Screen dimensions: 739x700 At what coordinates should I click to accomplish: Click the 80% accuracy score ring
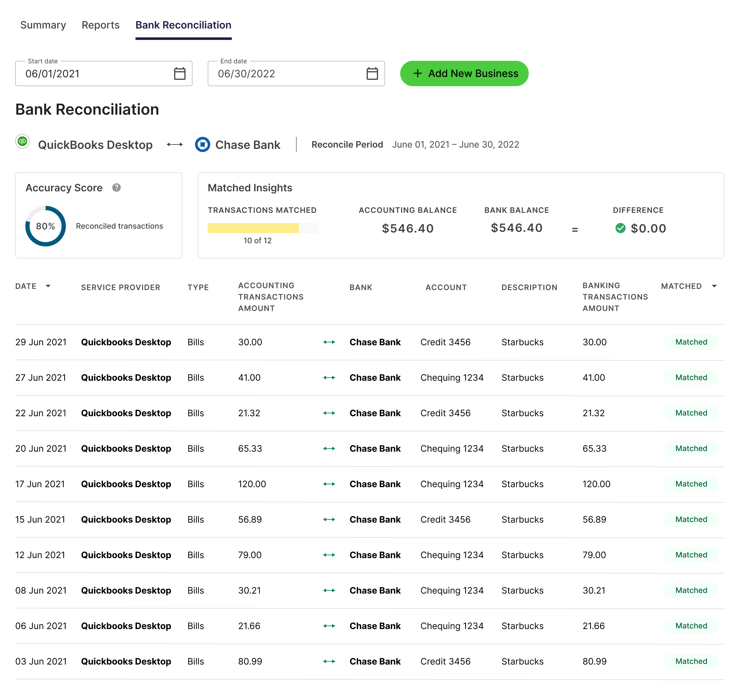[x=46, y=226]
